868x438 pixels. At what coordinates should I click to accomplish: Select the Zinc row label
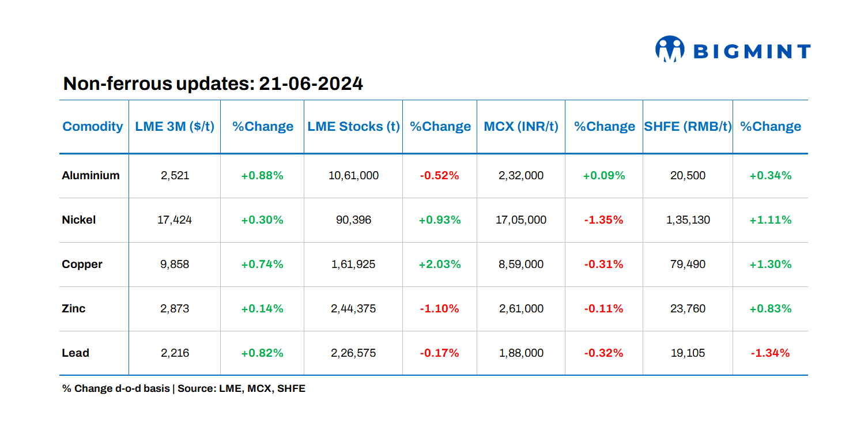click(73, 308)
